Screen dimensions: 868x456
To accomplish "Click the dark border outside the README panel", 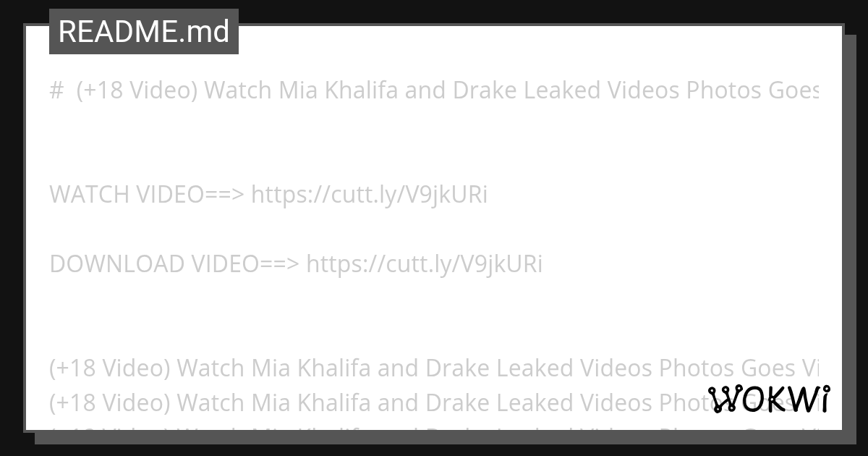I will coord(856,228).
